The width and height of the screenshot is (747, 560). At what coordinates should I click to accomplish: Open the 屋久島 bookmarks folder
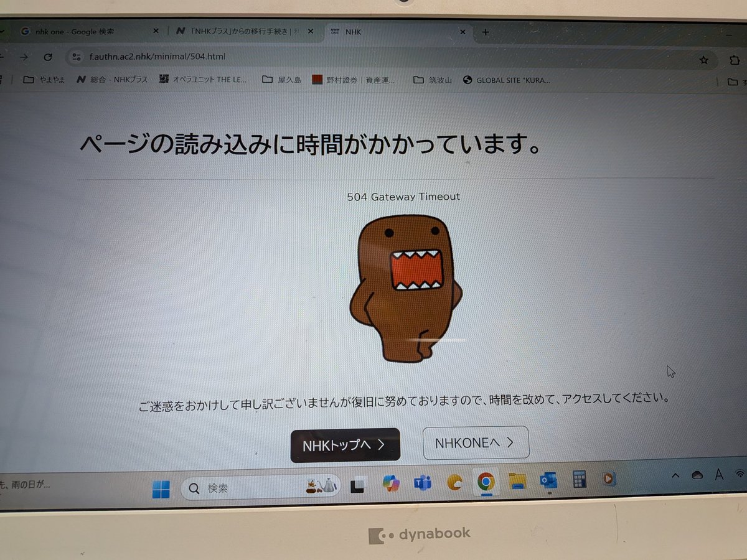point(281,80)
